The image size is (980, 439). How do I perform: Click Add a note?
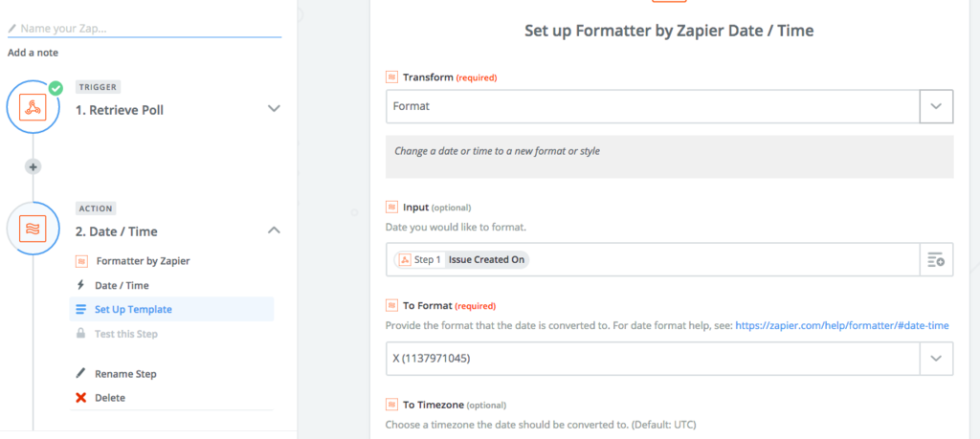click(33, 53)
